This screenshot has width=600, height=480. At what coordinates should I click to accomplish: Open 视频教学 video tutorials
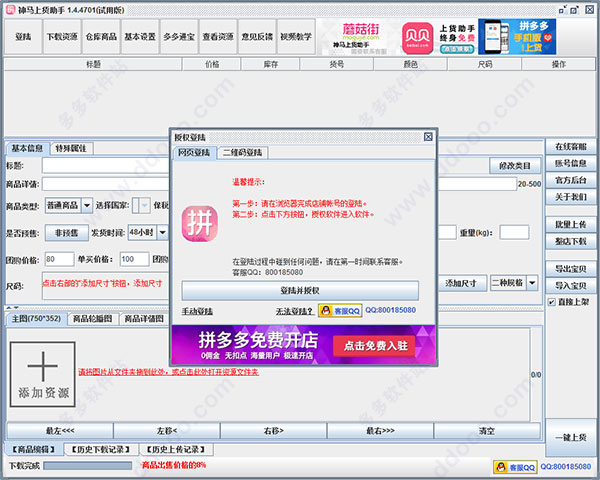pos(296,37)
